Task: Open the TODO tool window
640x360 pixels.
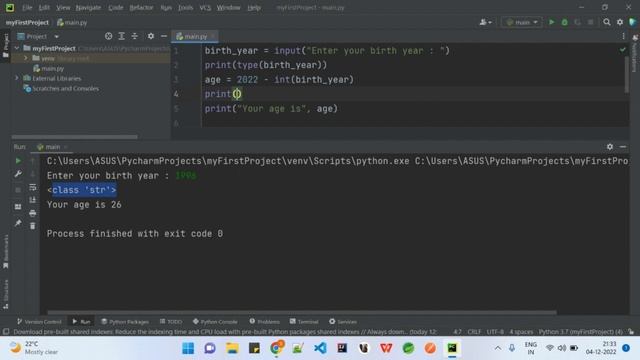Action: pyautogui.click(x=171, y=322)
